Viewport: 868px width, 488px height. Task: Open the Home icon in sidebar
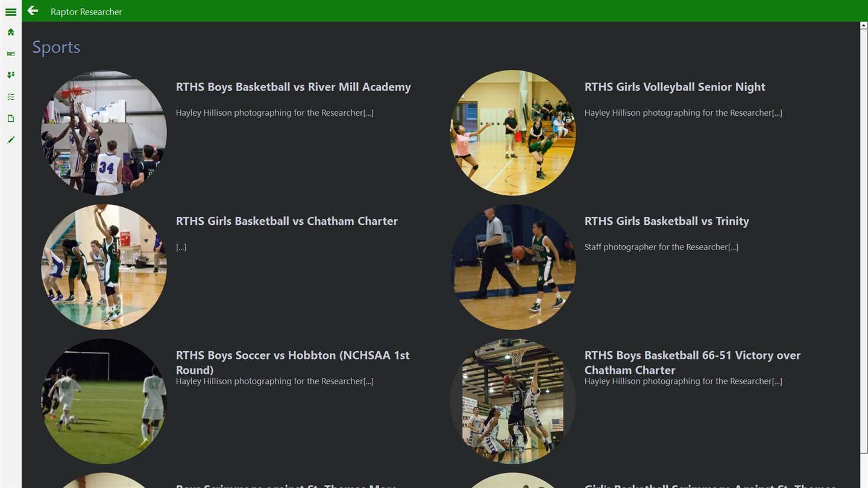tap(10, 32)
